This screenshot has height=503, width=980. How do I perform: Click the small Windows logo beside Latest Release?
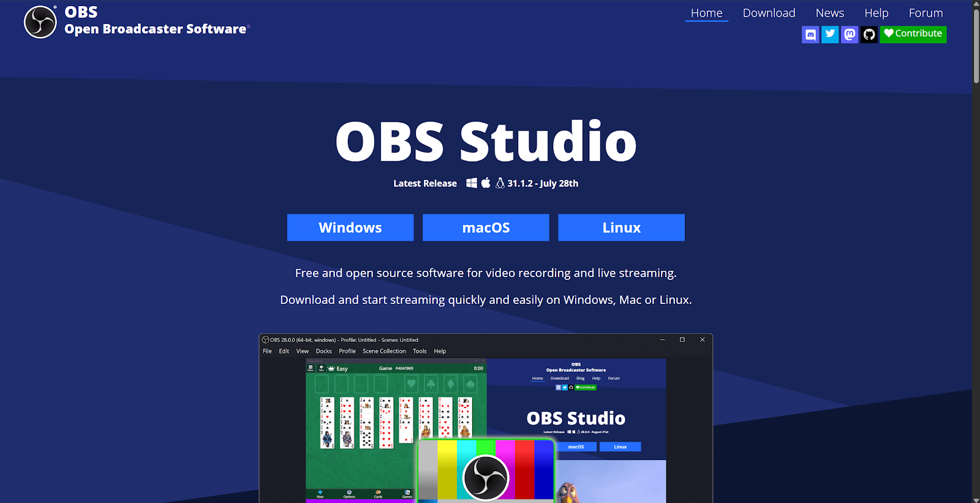click(x=471, y=183)
